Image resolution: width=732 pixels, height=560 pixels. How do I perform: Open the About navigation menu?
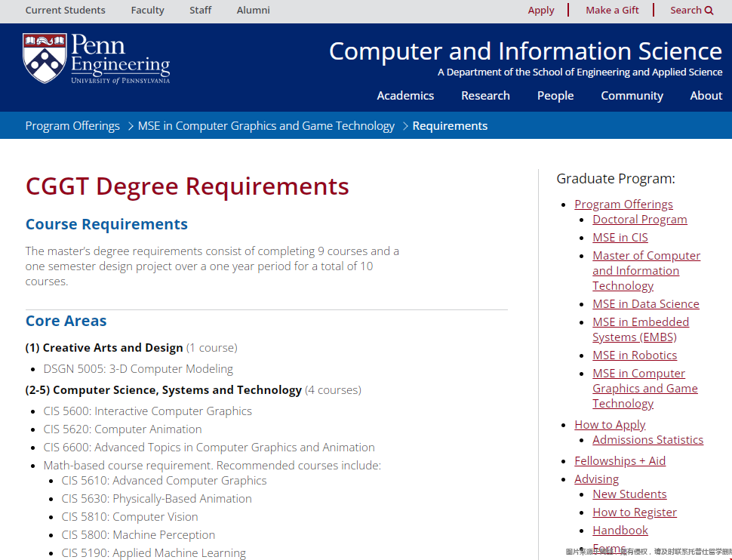[x=706, y=96]
